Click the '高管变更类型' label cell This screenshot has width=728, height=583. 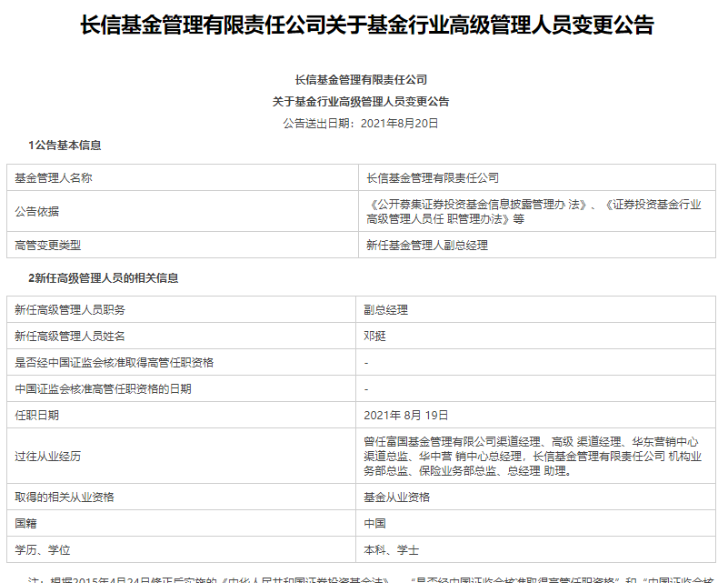click(183, 245)
